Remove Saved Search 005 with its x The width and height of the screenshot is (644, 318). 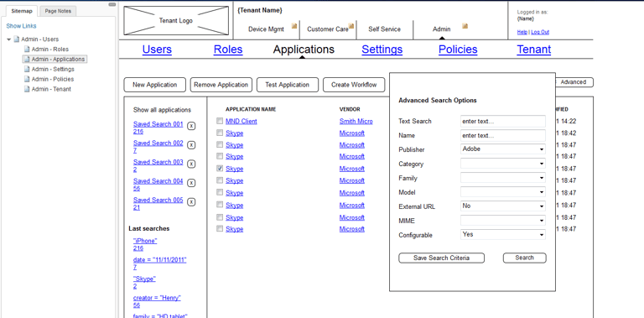[x=191, y=201]
